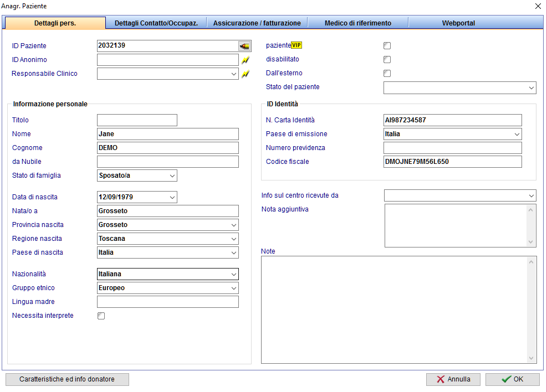Click the Annulla button
The image size is (547, 392).
[453, 379]
